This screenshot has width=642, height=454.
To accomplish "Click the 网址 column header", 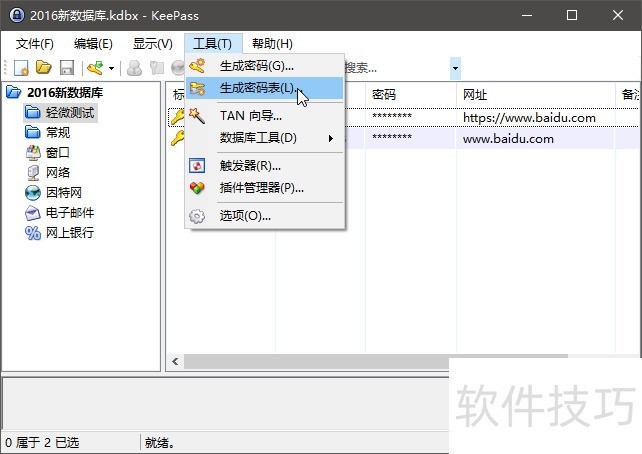I will click(475, 94).
